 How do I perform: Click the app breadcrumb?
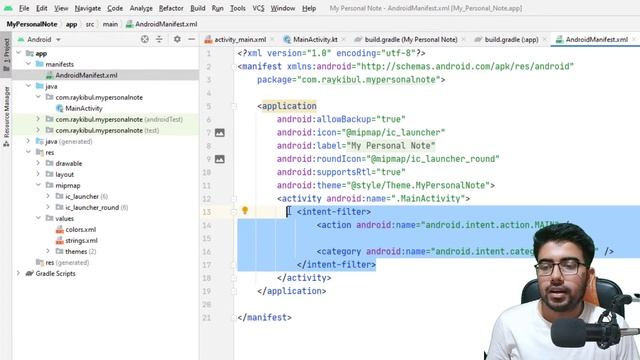(x=71, y=24)
